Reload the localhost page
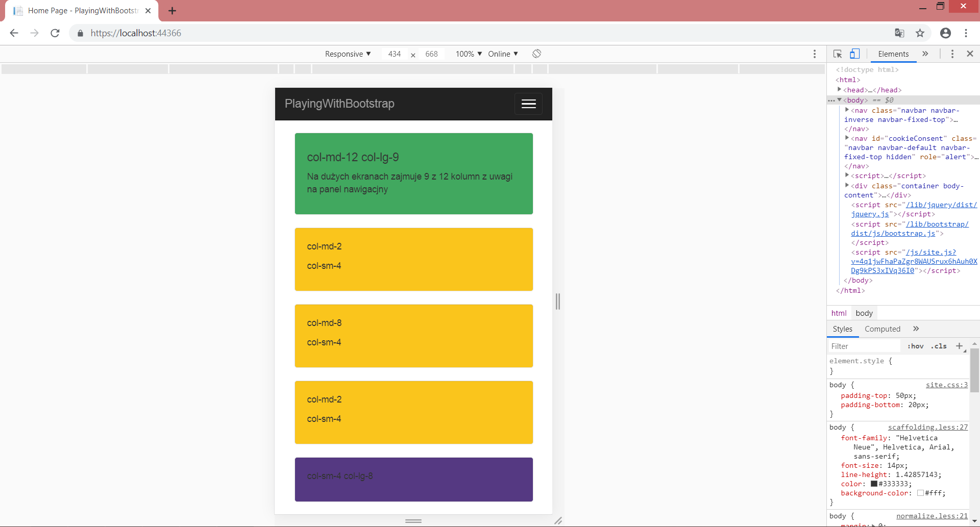The height and width of the screenshot is (527, 980). coord(55,33)
